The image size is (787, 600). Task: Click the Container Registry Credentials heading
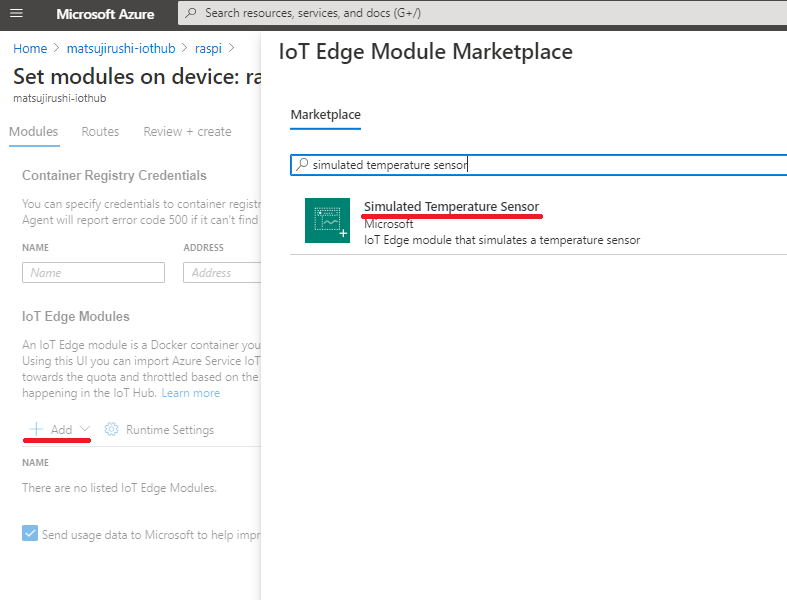pyautogui.click(x=114, y=176)
